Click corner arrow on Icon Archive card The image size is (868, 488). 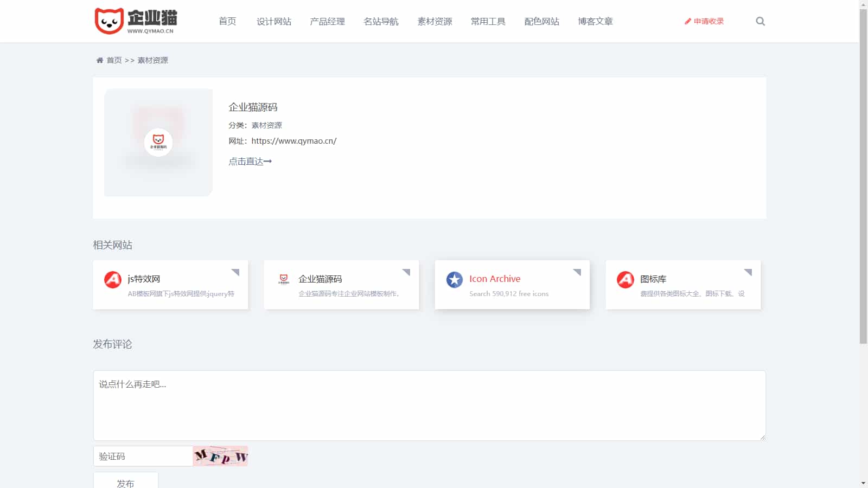(x=577, y=272)
